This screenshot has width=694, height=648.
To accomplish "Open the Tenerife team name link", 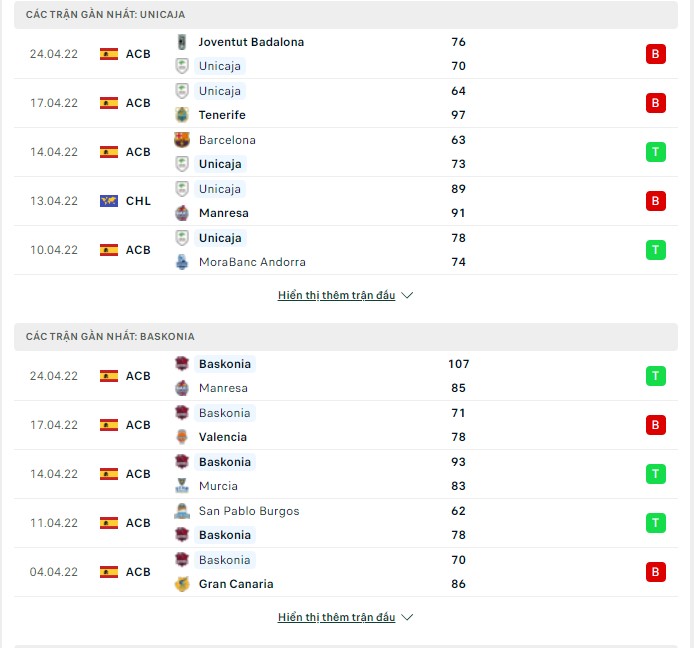I will [x=222, y=115].
